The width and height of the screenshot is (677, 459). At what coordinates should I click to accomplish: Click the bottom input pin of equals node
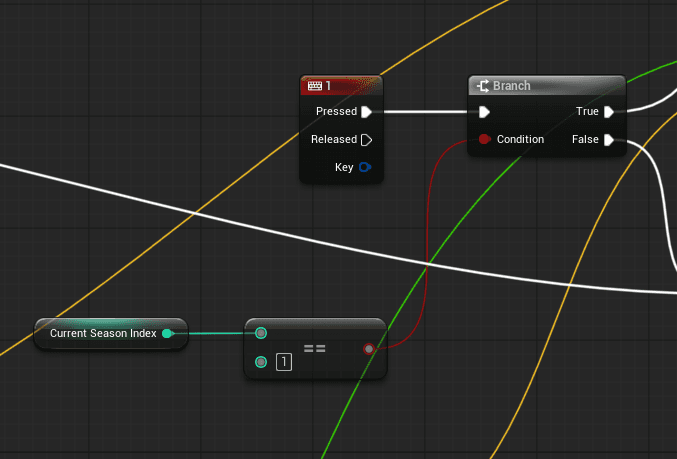261,362
